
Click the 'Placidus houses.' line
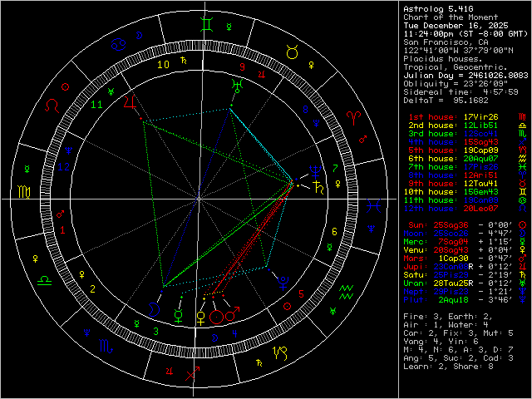tap(443, 59)
